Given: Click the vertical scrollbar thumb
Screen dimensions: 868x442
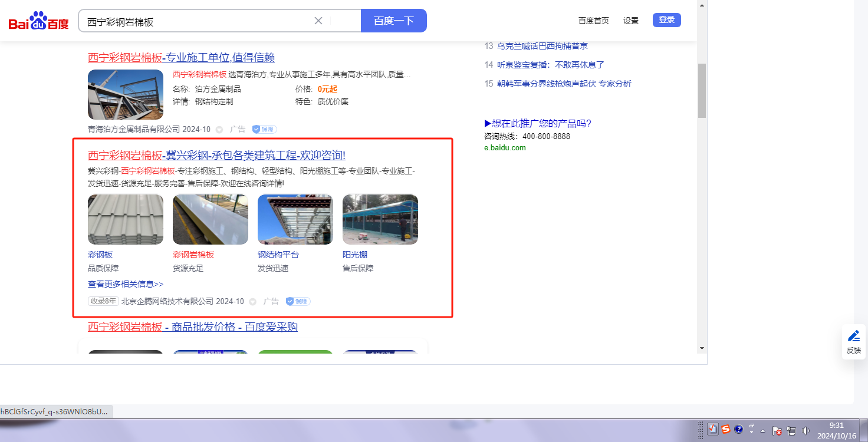Looking at the screenshot, I should (x=702, y=91).
